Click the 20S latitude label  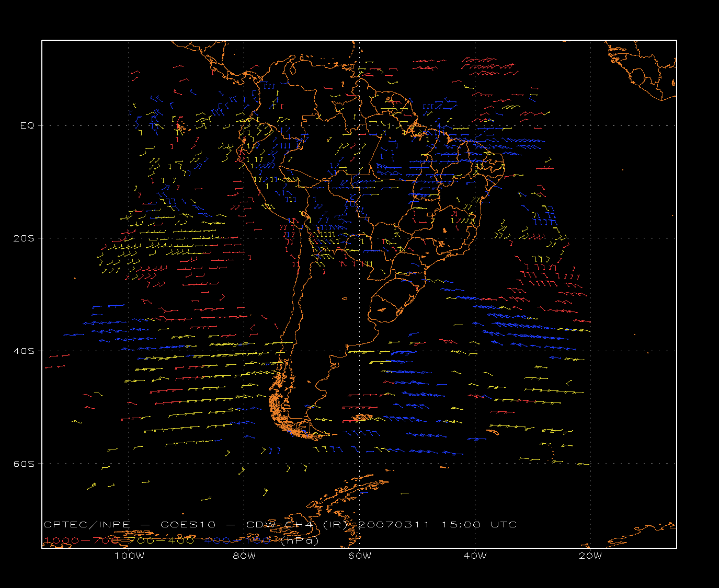24,238
